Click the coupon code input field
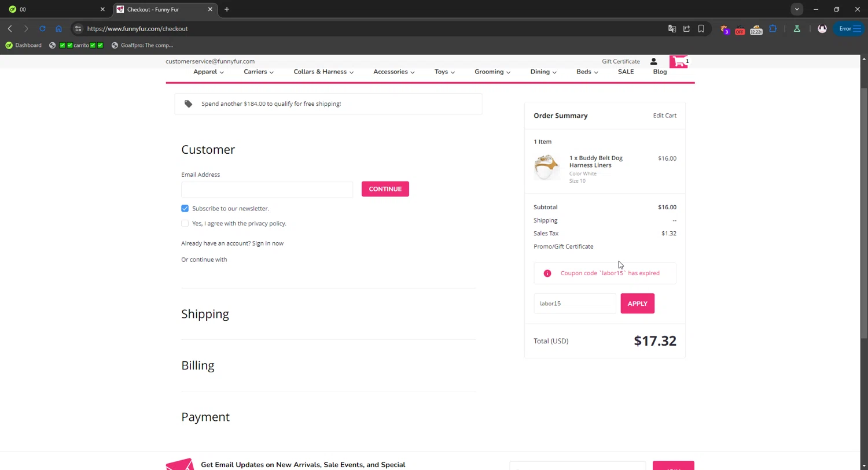Viewport: 868px width, 470px height. click(575, 304)
